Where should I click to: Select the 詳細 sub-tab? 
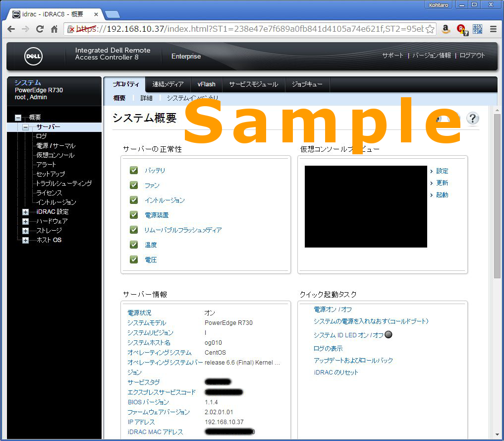[x=146, y=98]
